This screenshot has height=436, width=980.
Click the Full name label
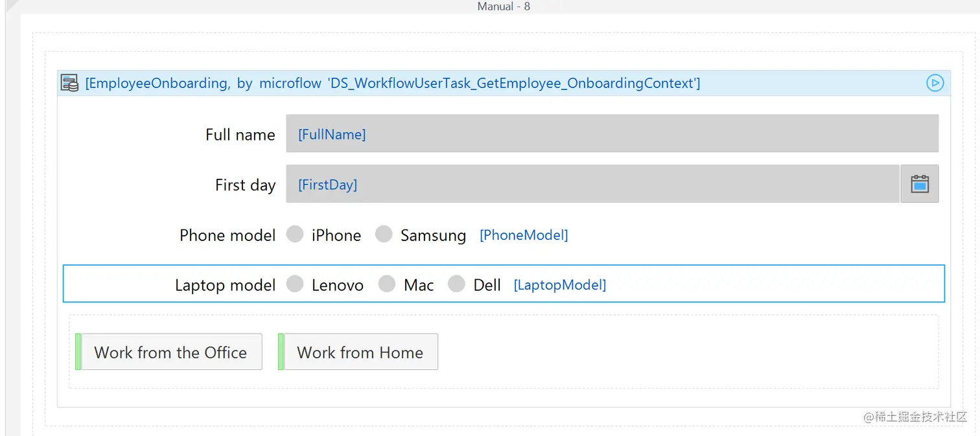pyautogui.click(x=240, y=135)
